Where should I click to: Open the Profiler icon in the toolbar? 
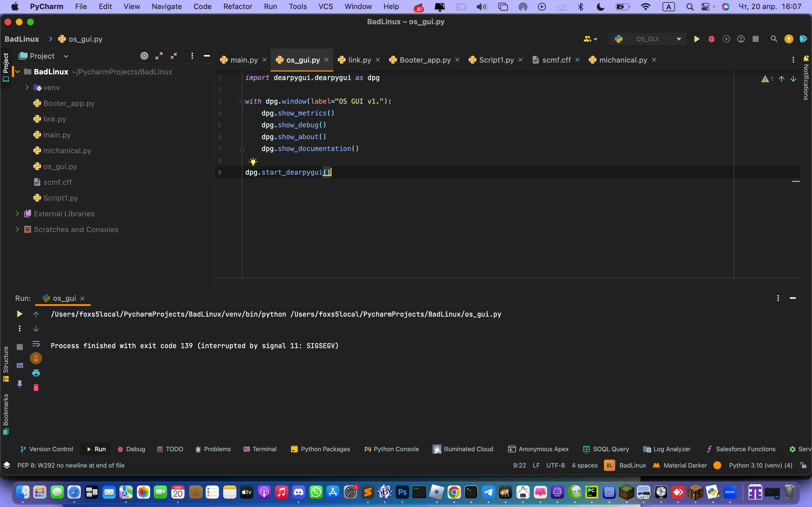click(x=741, y=39)
